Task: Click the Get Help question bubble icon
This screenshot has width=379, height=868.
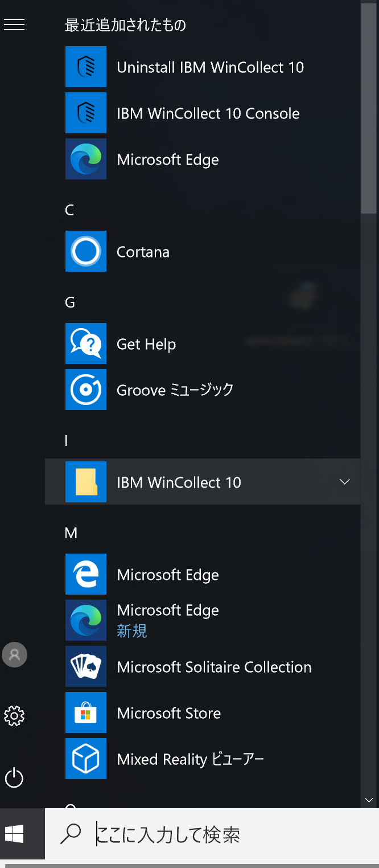Action: click(86, 343)
